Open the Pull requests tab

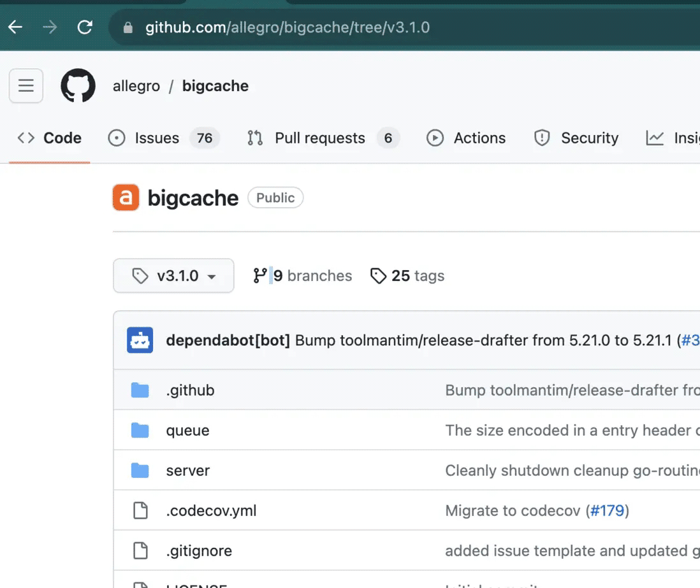tap(323, 138)
